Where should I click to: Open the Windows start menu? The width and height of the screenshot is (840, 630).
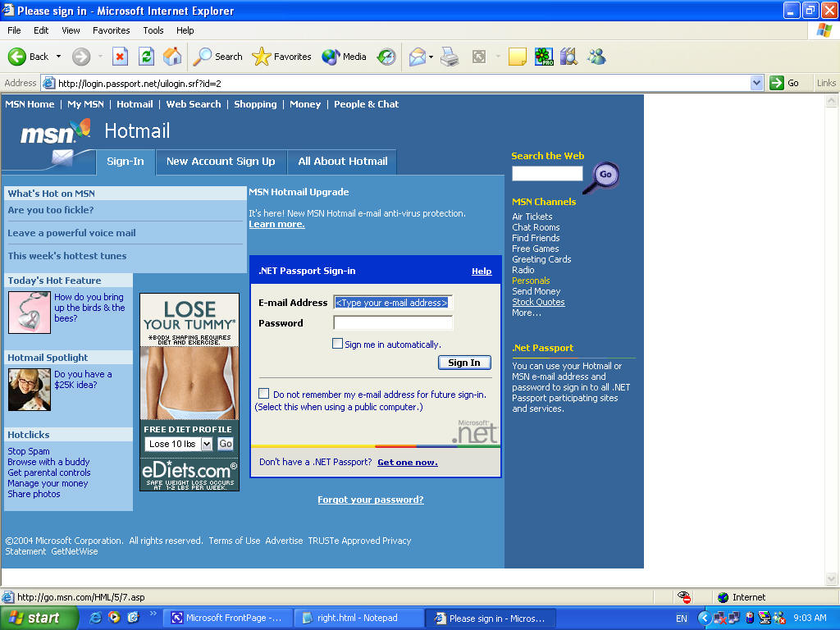coord(39,618)
